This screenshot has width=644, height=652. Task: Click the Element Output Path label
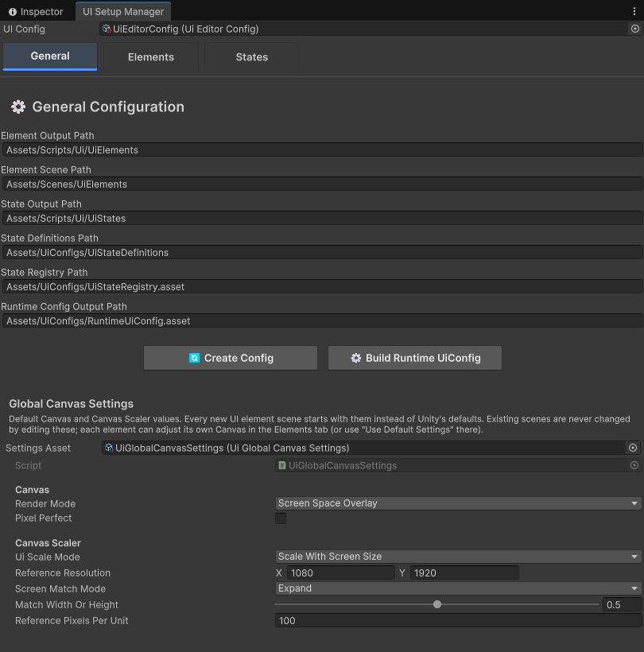click(x=48, y=135)
